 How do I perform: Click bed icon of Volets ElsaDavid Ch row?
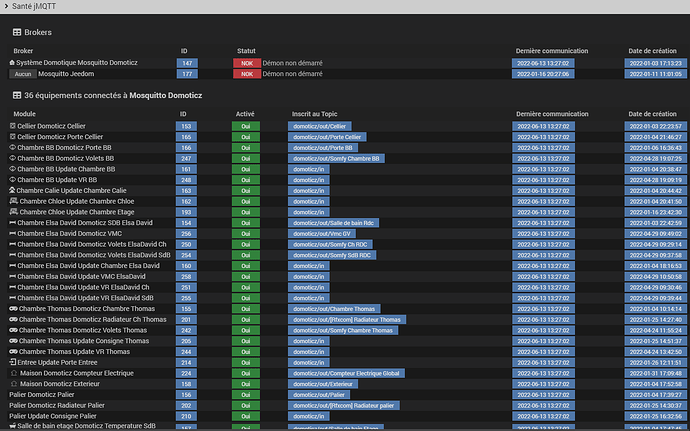[x=12, y=244]
